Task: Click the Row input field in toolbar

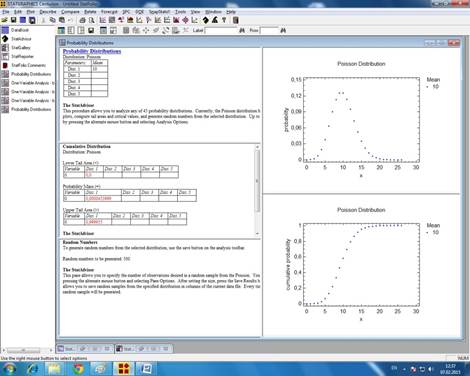Action: (269, 30)
